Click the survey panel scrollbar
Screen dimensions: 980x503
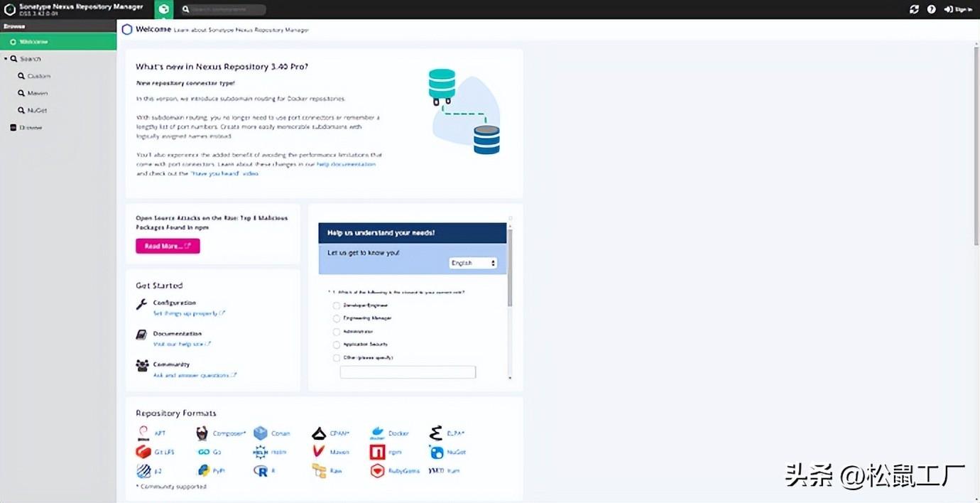pyautogui.click(x=510, y=269)
